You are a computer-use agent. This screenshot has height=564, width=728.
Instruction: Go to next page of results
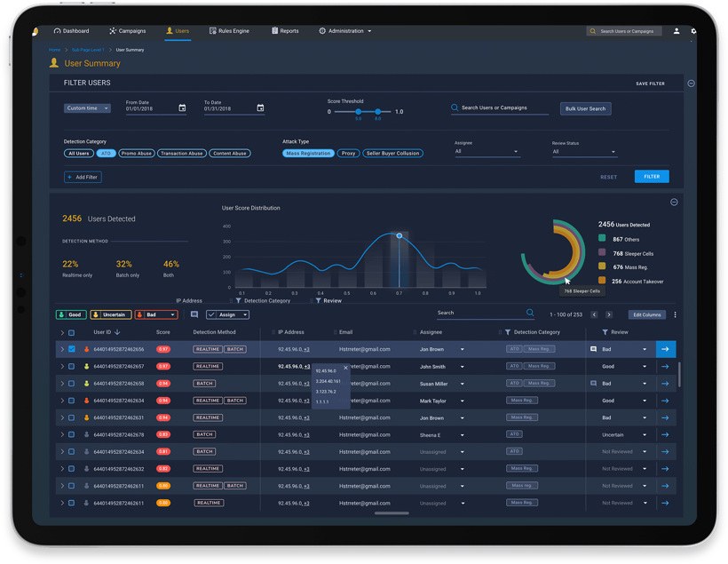[x=608, y=314]
